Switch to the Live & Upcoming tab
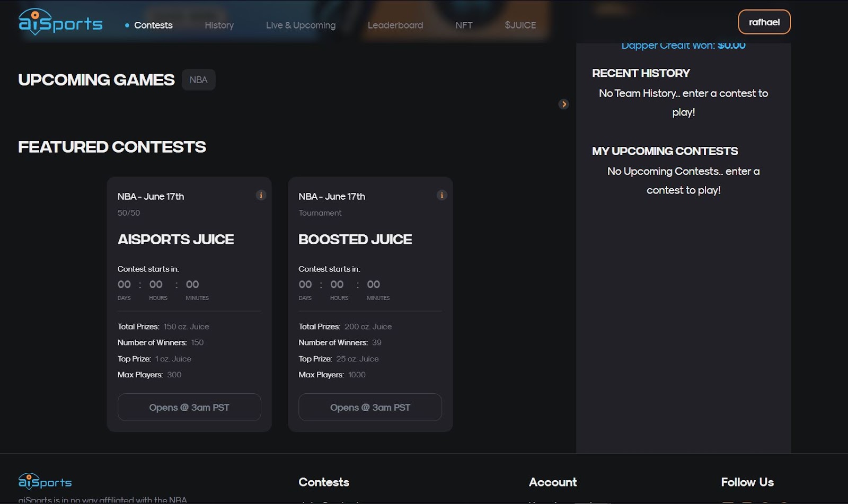 (x=300, y=25)
